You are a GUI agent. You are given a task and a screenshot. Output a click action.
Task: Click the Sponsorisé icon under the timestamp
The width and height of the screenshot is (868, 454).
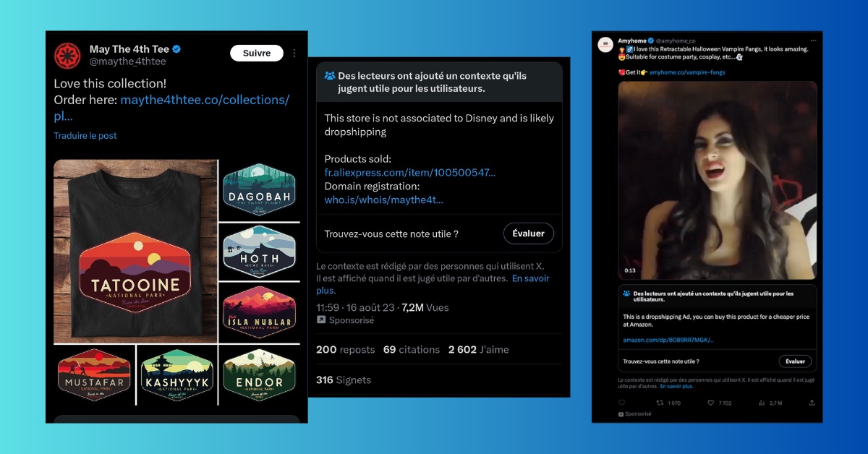point(321,320)
